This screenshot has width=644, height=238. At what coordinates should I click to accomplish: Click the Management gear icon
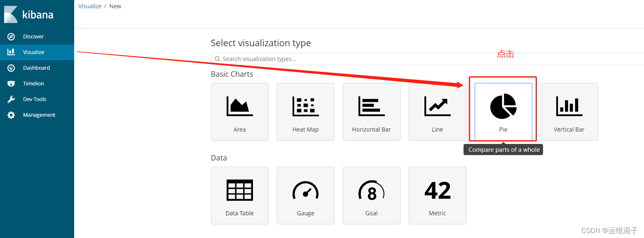pyautogui.click(x=11, y=115)
